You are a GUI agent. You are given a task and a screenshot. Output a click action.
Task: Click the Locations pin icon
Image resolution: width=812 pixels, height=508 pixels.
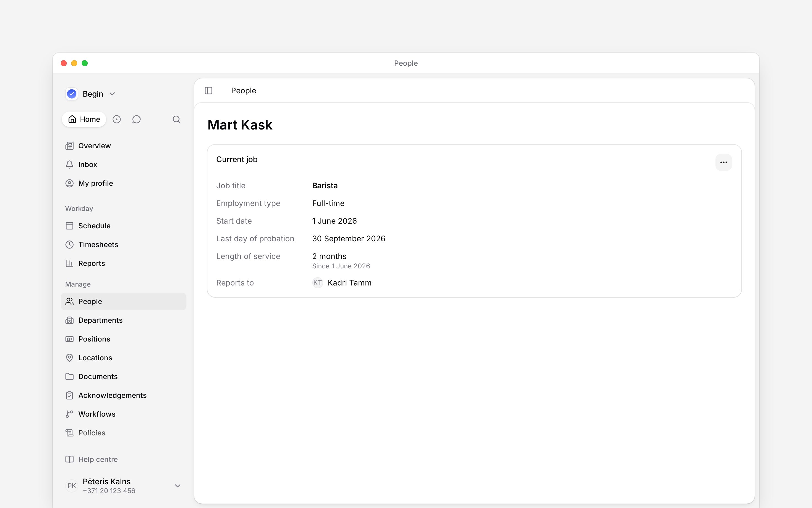(x=70, y=358)
